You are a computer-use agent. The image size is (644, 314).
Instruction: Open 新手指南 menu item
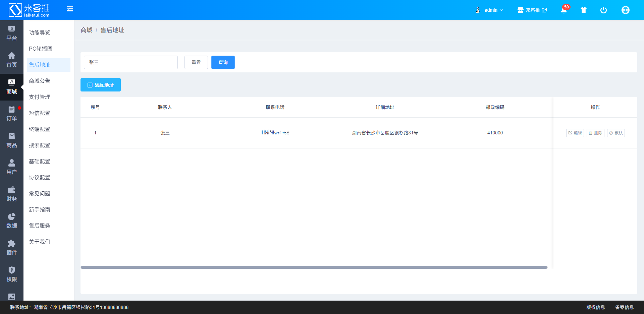click(x=49, y=209)
